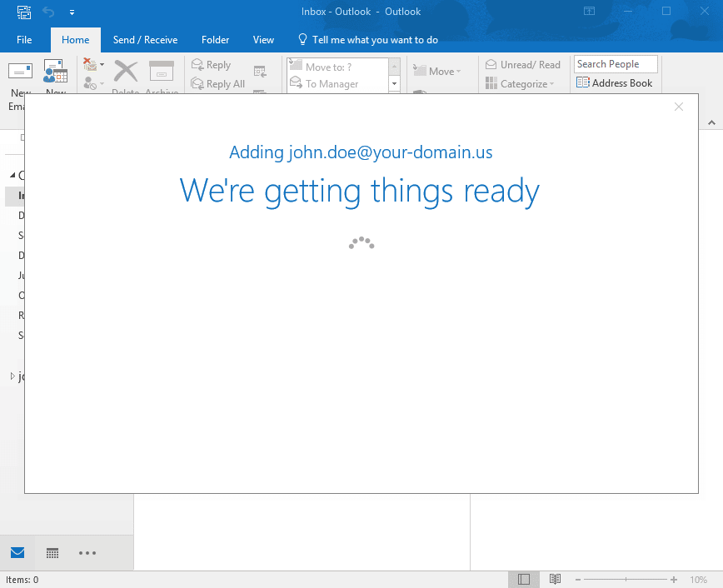Switch to the Home ribbon tab
Viewport: 723px width, 588px height.
(x=76, y=40)
